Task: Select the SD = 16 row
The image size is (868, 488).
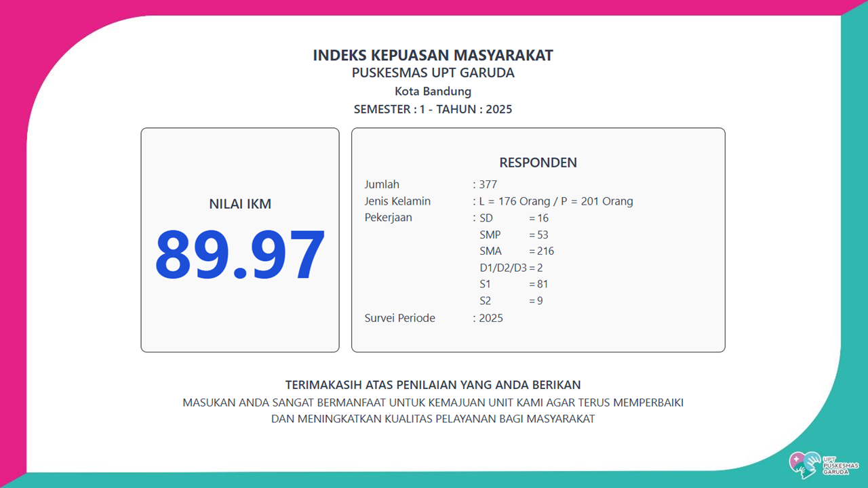Action: tap(513, 218)
